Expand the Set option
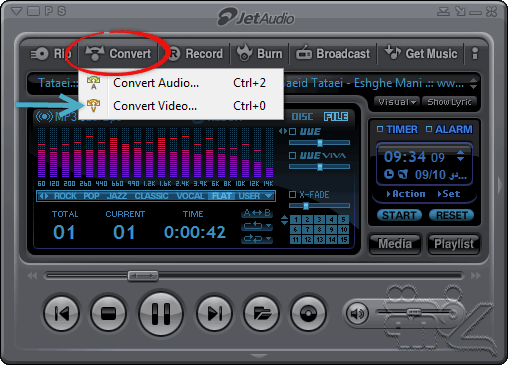 pos(449,194)
